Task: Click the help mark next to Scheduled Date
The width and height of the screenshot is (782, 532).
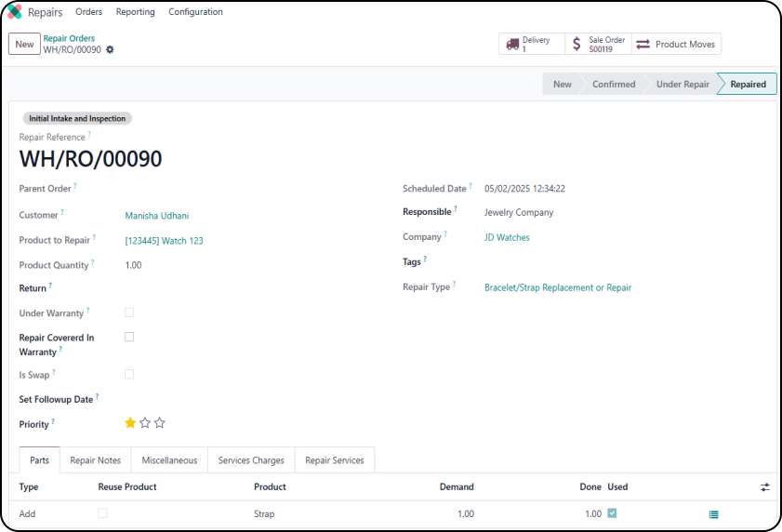Action: pos(471,185)
